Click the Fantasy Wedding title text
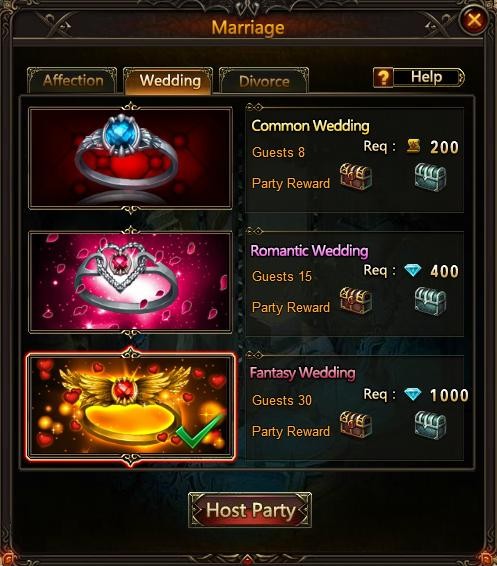497x566 pixels. coord(302,373)
